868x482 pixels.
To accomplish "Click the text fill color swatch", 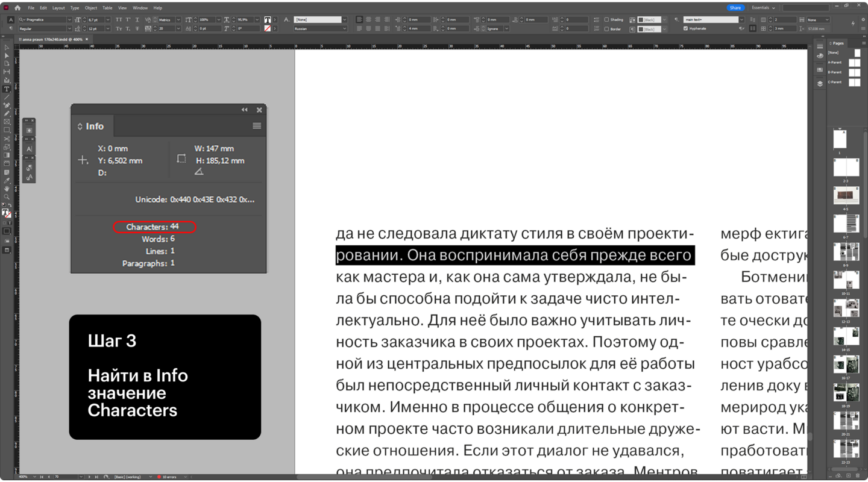I will coord(268,20).
